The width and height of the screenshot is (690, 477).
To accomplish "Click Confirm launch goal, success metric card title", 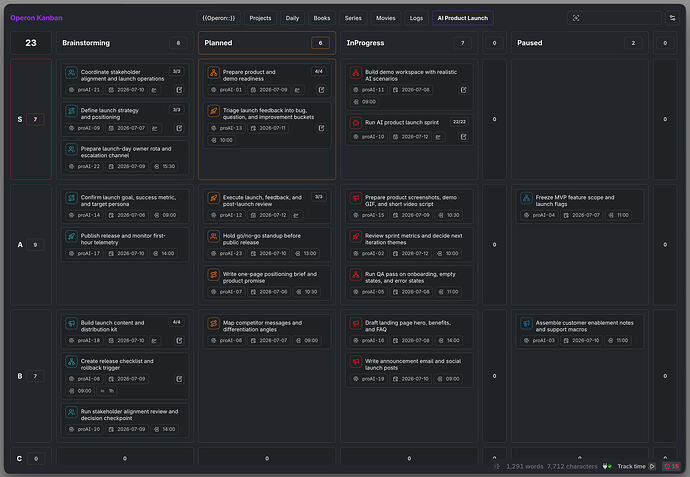I will point(128,201).
